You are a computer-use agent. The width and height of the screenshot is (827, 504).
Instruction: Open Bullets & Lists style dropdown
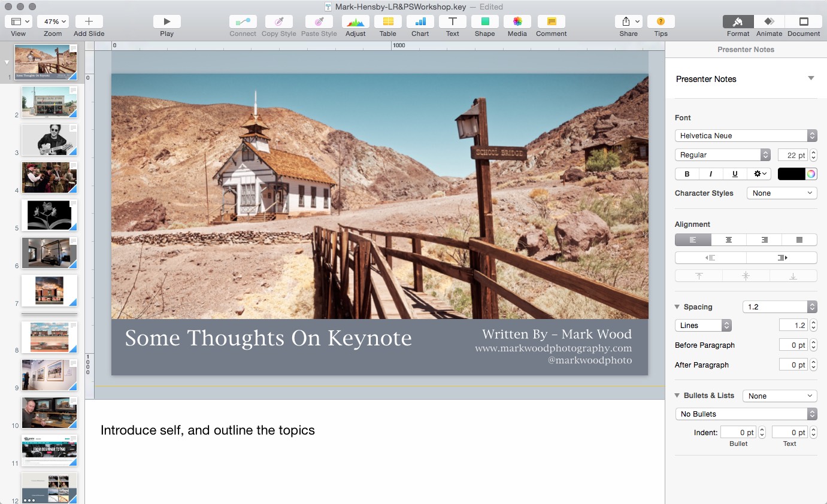(780, 396)
